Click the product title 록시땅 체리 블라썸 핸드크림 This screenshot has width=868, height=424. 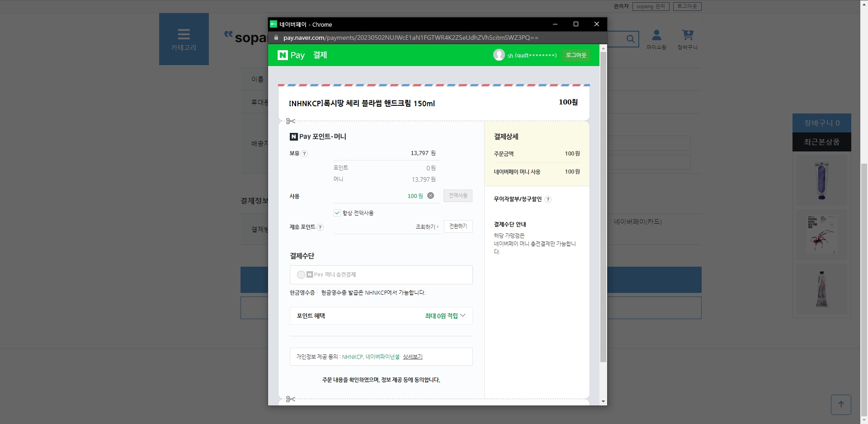tap(362, 104)
